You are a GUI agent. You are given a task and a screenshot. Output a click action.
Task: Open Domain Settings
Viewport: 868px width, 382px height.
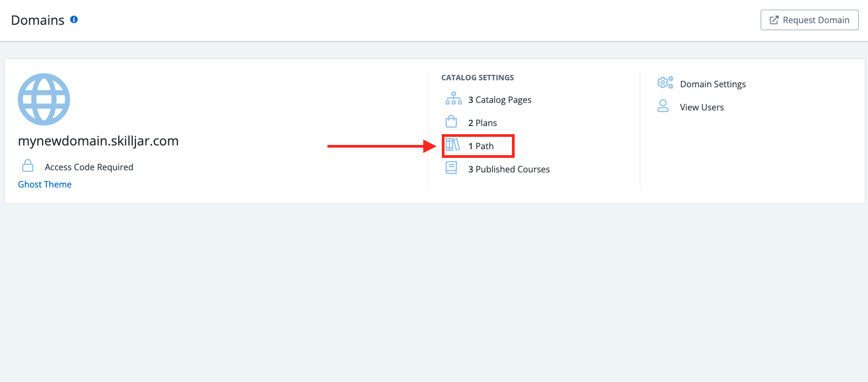(x=713, y=84)
